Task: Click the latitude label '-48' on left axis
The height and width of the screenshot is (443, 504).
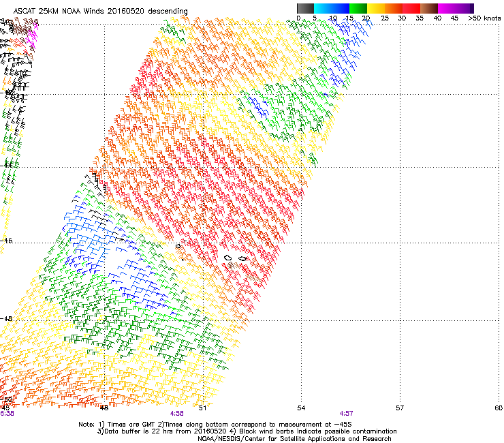Action: pos(6,318)
